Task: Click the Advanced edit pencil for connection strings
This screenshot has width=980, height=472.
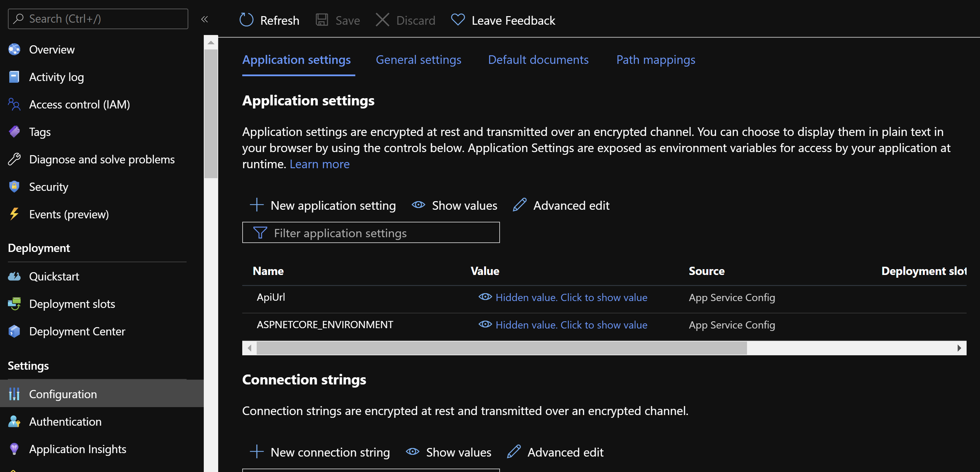Action: pos(513,452)
